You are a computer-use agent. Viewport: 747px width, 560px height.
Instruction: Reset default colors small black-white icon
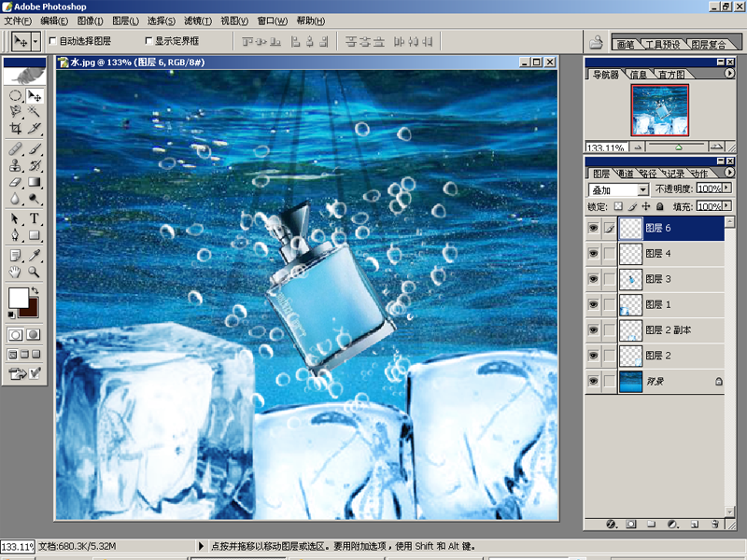[x=11, y=315]
